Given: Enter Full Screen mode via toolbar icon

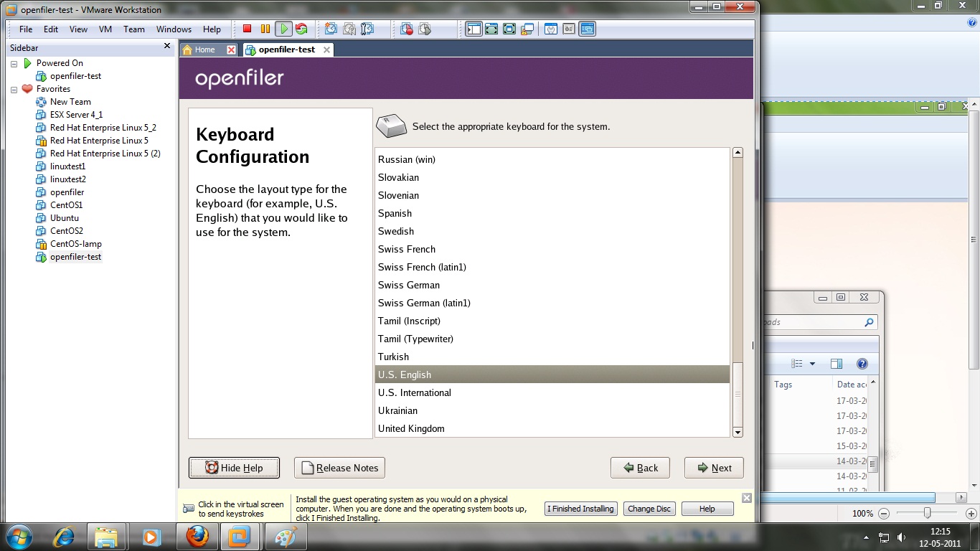Looking at the screenshot, I should [x=509, y=29].
